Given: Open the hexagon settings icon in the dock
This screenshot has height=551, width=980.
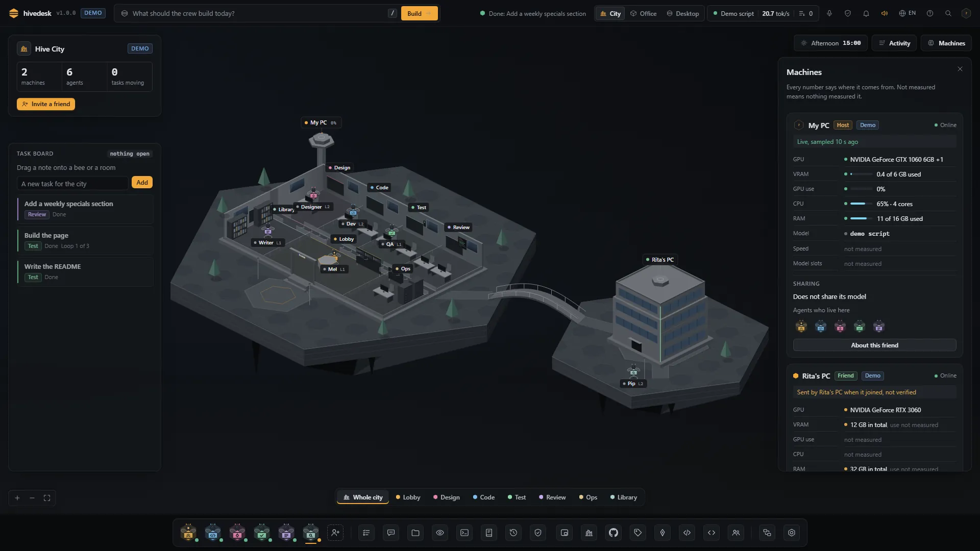Looking at the screenshot, I should point(792,533).
